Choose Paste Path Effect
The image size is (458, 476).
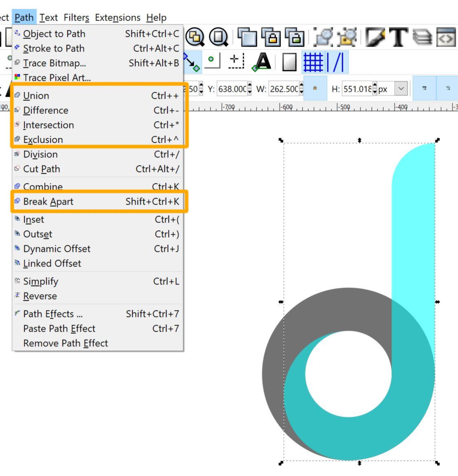point(97,328)
